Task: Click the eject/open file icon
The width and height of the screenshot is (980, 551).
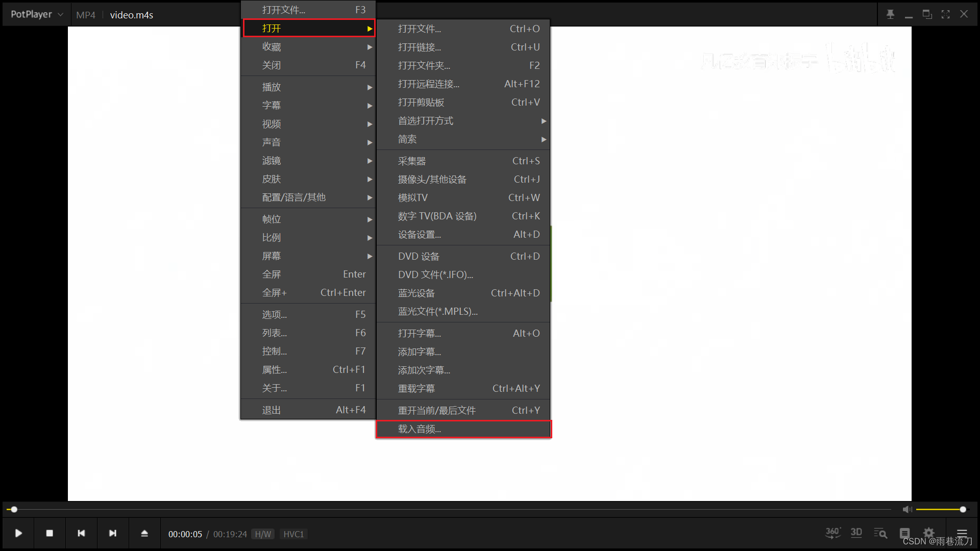Action: (144, 533)
